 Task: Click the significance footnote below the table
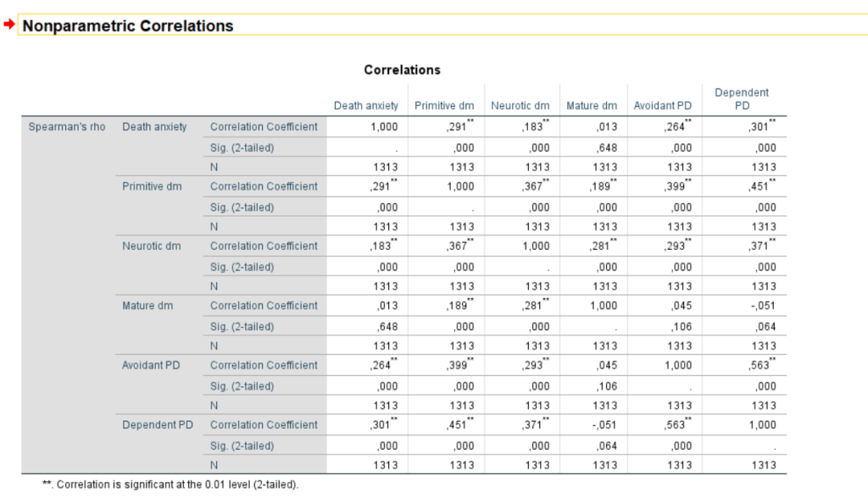(x=170, y=485)
